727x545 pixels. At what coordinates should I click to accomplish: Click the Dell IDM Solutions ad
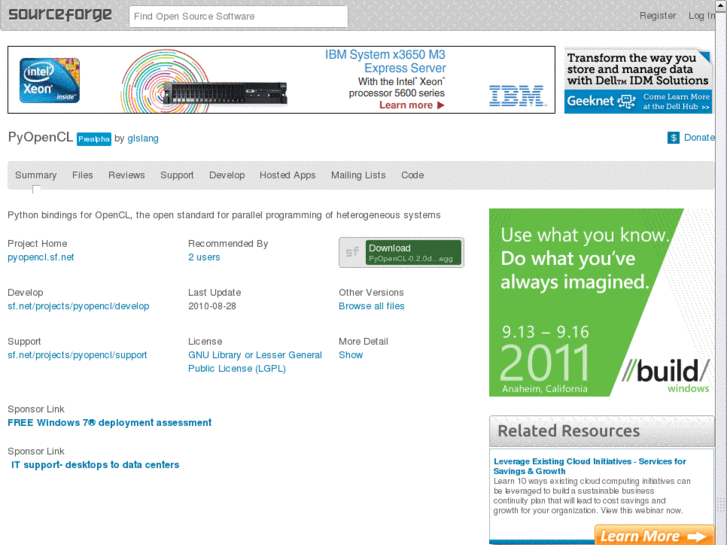638,80
